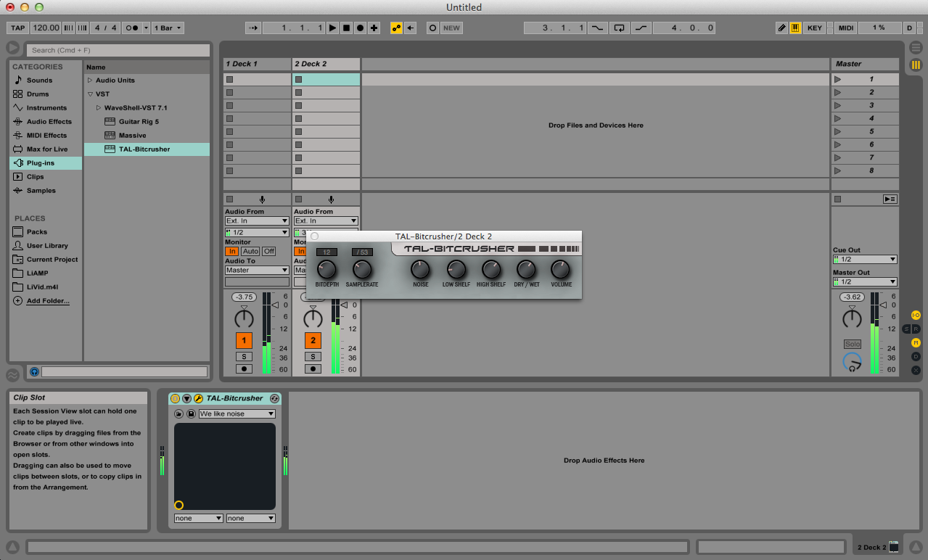This screenshot has height=560, width=928.
Task: Toggle the Computer MIDI Keyboard button
Action: [795, 28]
